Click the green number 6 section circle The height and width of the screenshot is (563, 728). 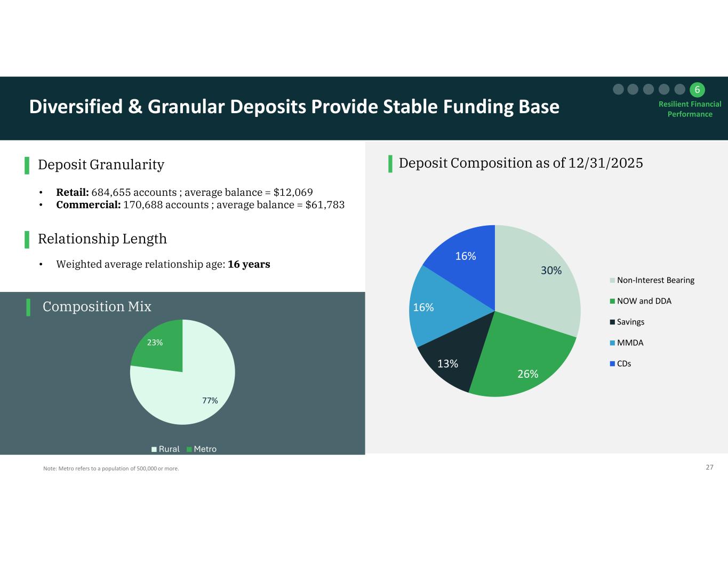point(697,89)
